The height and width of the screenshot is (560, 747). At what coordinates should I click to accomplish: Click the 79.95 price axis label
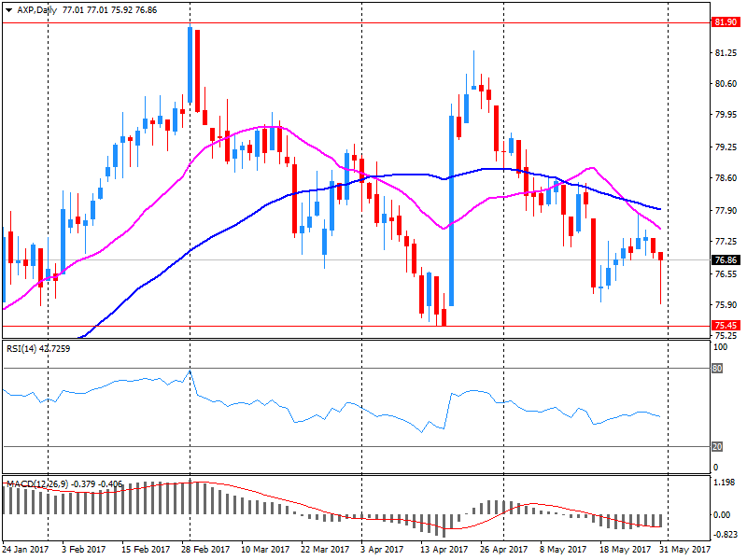click(726, 114)
